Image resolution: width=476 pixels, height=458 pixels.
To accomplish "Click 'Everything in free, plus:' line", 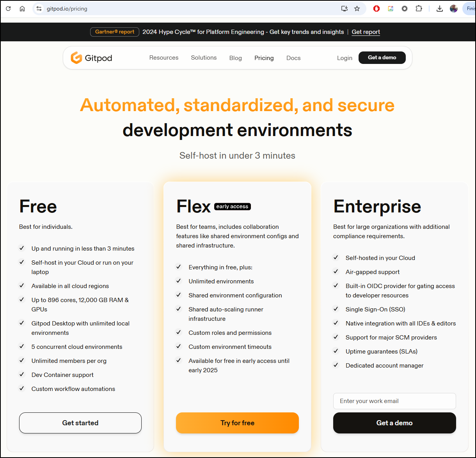I will click(x=220, y=267).
